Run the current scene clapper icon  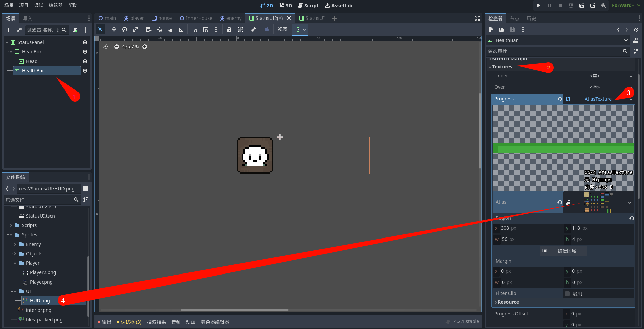point(582,5)
